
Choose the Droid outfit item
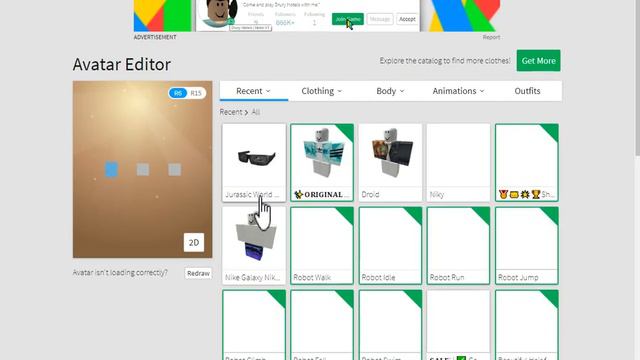pos(390,162)
